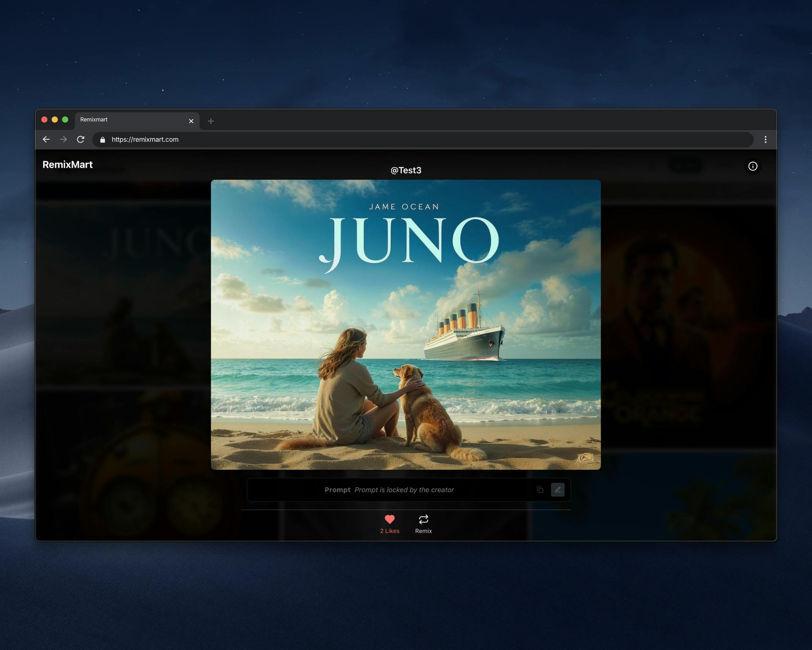Go to RemixMart home logo
Image resolution: width=812 pixels, height=650 pixels.
coord(68,165)
